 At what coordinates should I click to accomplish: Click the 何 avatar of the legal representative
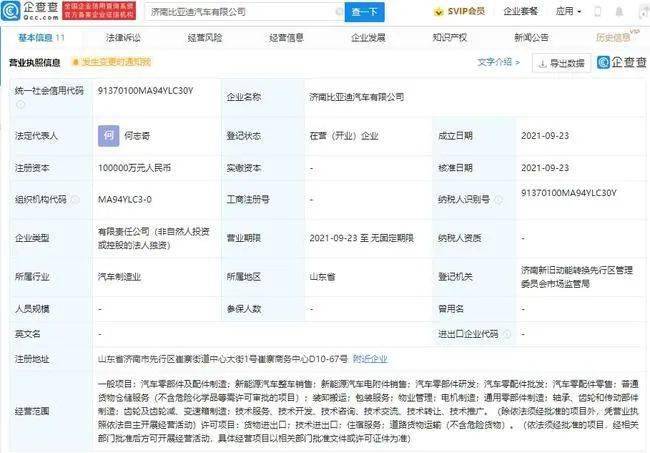(x=109, y=136)
